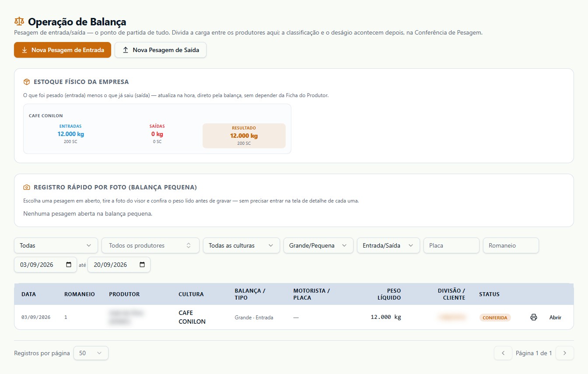
Task: Click the ENTRADAS 12.000 kg value
Action: click(70, 134)
